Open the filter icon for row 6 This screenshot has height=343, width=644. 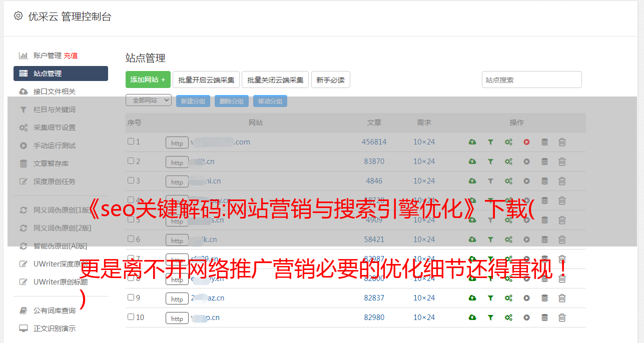490,239
